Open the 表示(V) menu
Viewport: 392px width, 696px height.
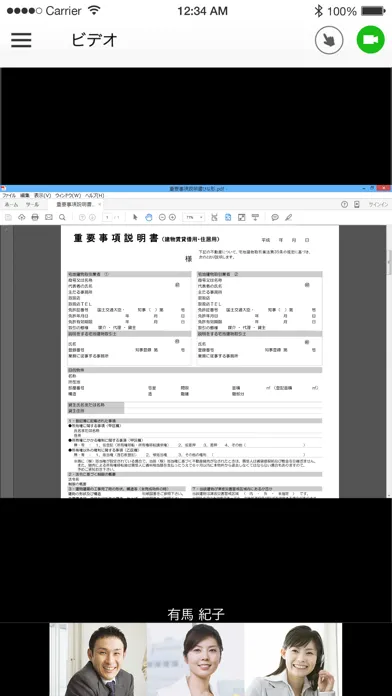(42, 195)
